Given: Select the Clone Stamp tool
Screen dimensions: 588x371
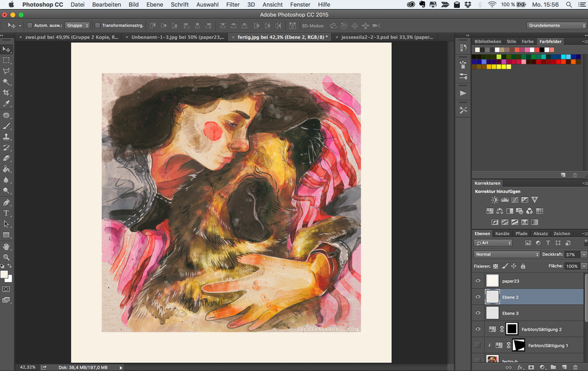Looking at the screenshot, I should [x=6, y=137].
